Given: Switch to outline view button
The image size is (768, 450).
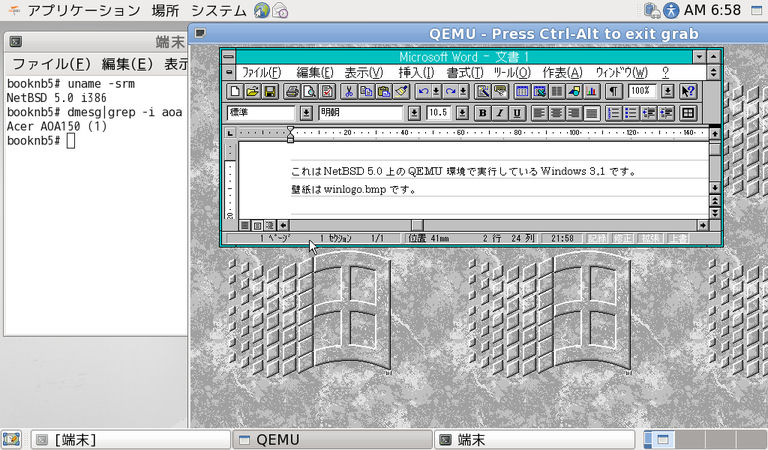Looking at the screenshot, I should (270, 225).
